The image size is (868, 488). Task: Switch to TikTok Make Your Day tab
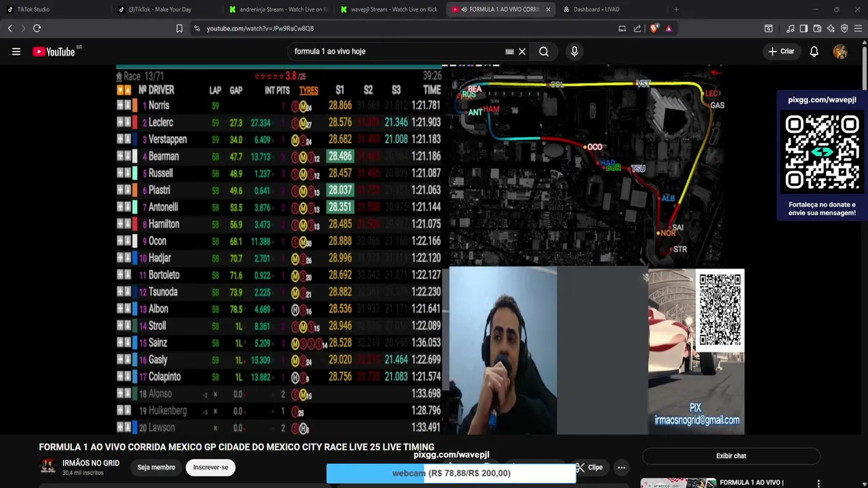point(167,9)
